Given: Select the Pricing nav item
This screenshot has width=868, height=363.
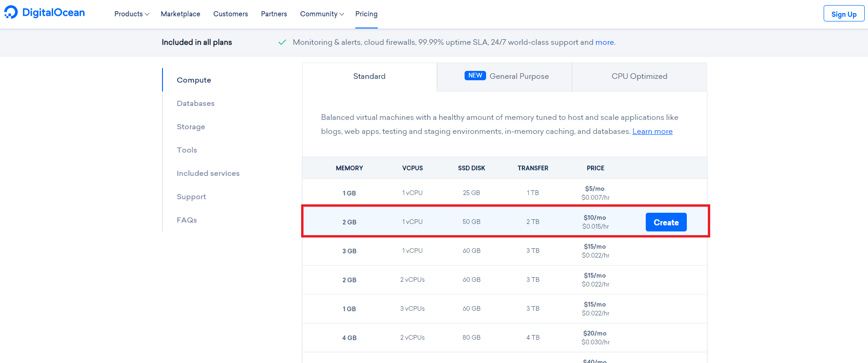Looking at the screenshot, I should 367,14.
